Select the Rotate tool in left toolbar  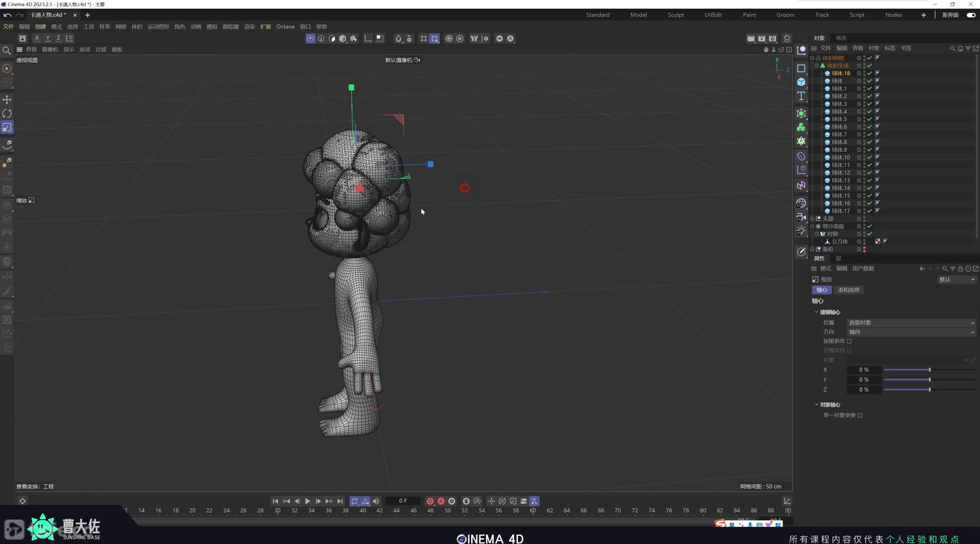(7, 114)
